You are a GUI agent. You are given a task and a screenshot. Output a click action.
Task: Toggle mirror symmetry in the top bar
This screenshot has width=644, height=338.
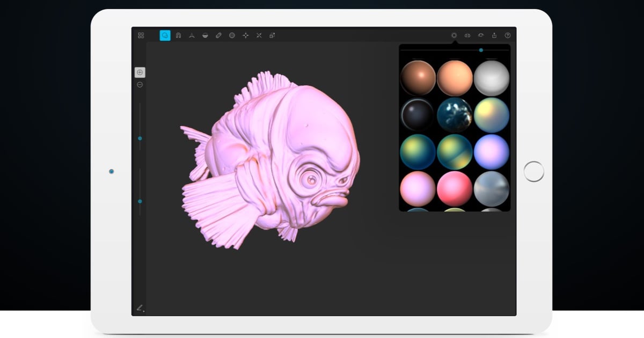coord(468,35)
